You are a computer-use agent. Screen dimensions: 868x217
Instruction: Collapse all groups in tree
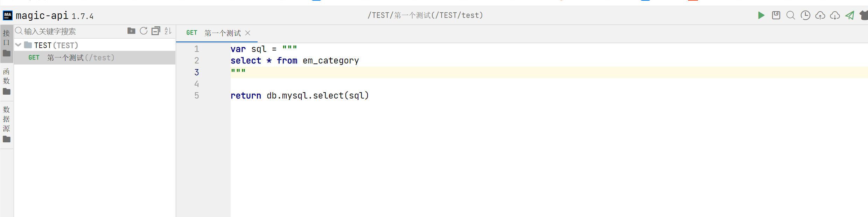(156, 31)
